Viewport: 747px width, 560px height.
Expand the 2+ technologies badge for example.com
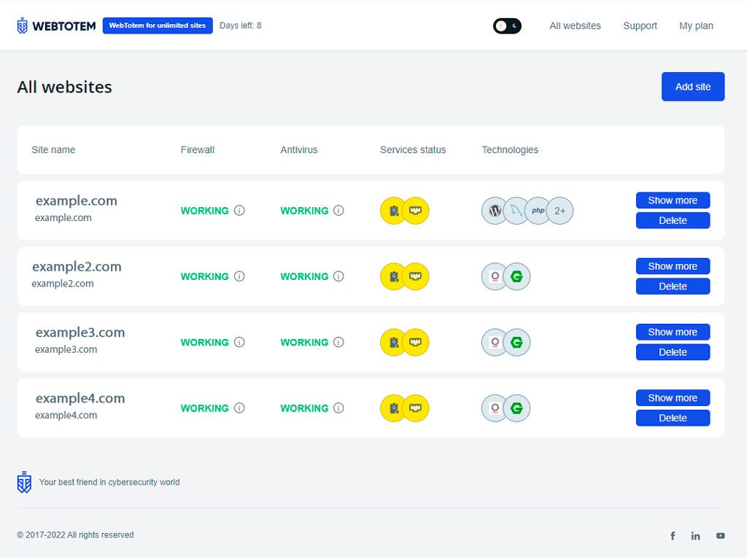tap(560, 211)
